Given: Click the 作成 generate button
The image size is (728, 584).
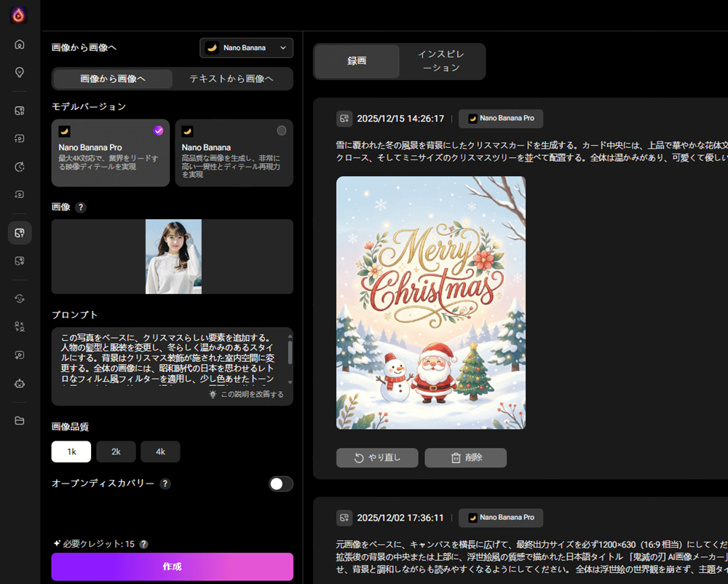Looking at the screenshot, I should [x=172, y=567].
